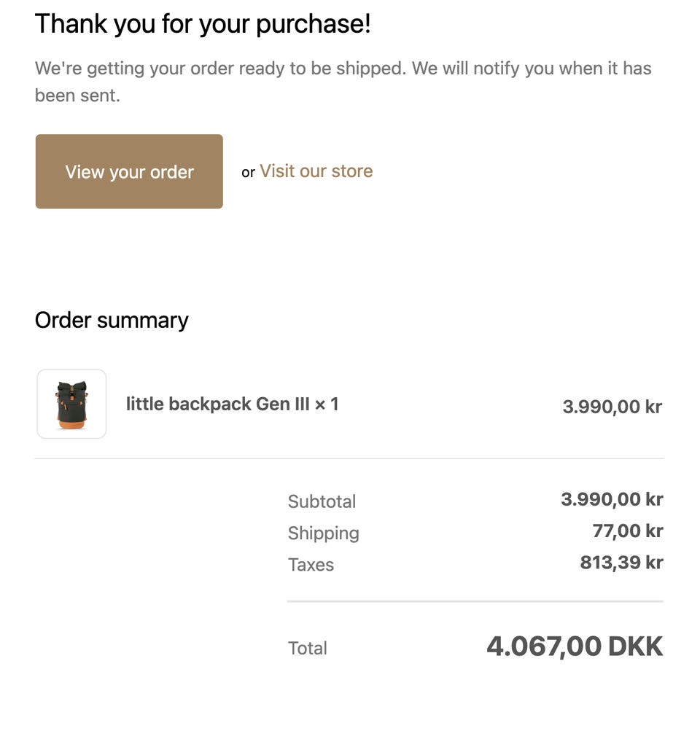Image resolution: width=700 pixels, height=747 pixels.
Task: Click the Shipping label
Action: 323,533
